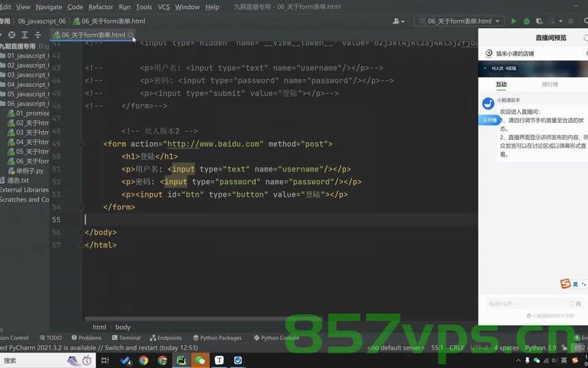Click 06_javascript_06 breadcrumb in navigation bar
Viewport: 588px width, 368px height.
42,21
